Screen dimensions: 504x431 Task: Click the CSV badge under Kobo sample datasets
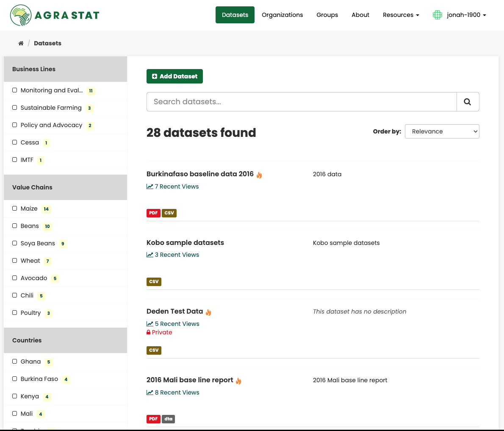pyautogui.click(x=154, y=282)
